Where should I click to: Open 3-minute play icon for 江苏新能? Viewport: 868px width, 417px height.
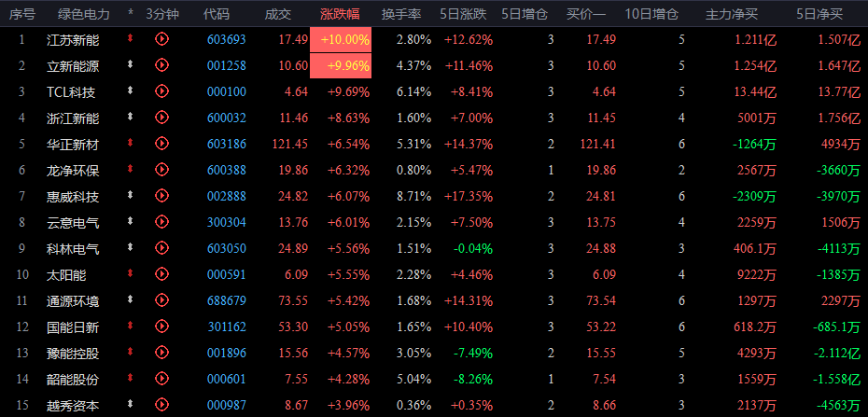[x=161, y=38]
